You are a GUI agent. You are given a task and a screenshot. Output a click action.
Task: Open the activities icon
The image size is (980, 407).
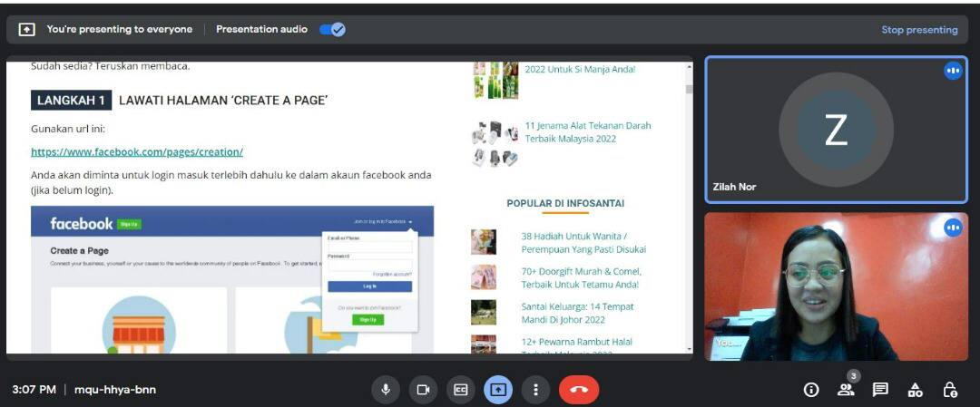[915, 390]
